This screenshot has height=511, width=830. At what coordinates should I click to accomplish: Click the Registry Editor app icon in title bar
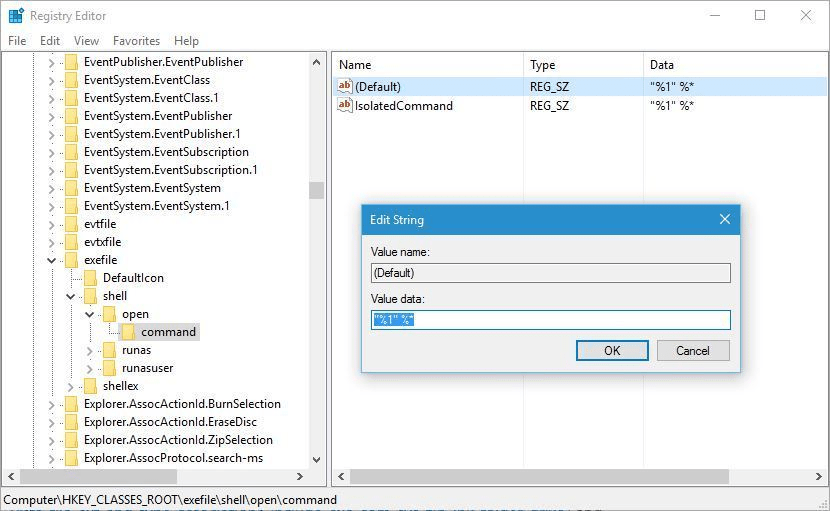click(15, 16)
